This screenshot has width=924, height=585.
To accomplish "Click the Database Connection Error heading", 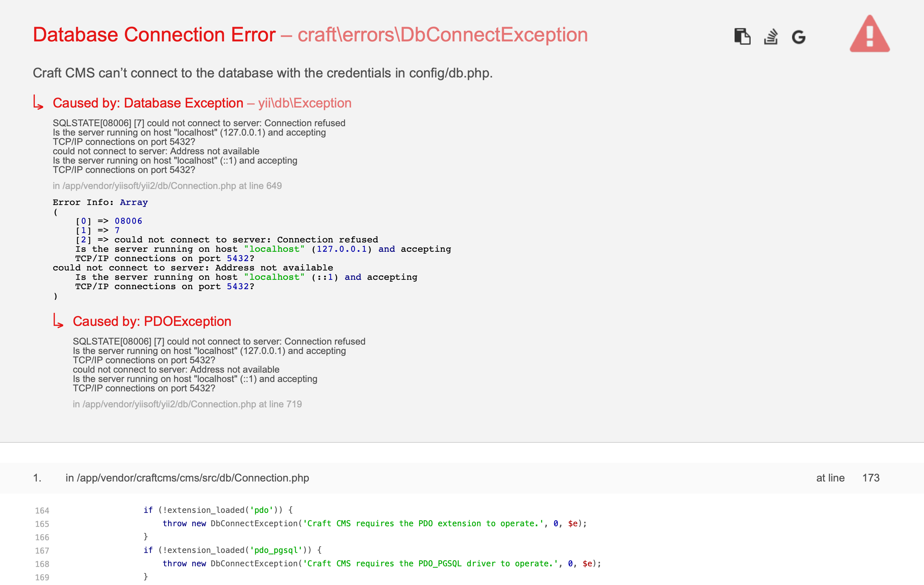I will 154,34.
